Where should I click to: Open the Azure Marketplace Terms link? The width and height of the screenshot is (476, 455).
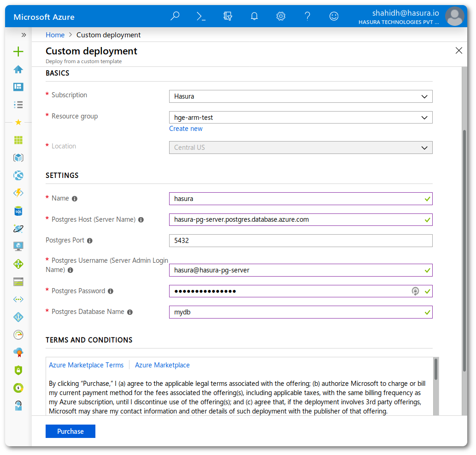[x=86, y=365]
